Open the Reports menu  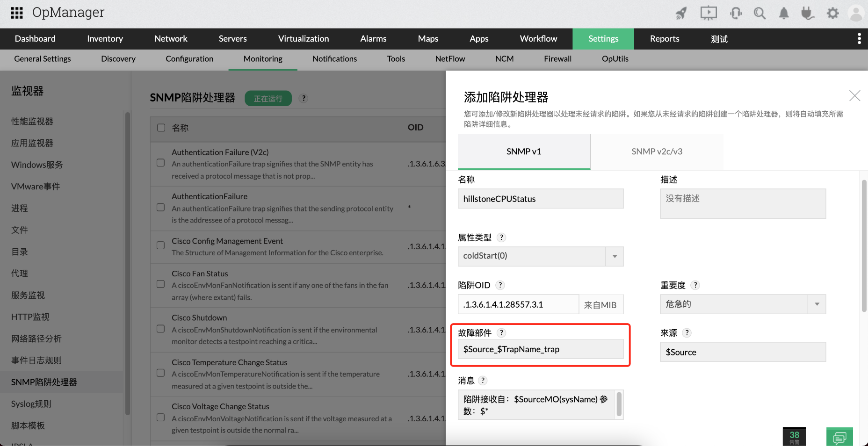click(665, 39)
